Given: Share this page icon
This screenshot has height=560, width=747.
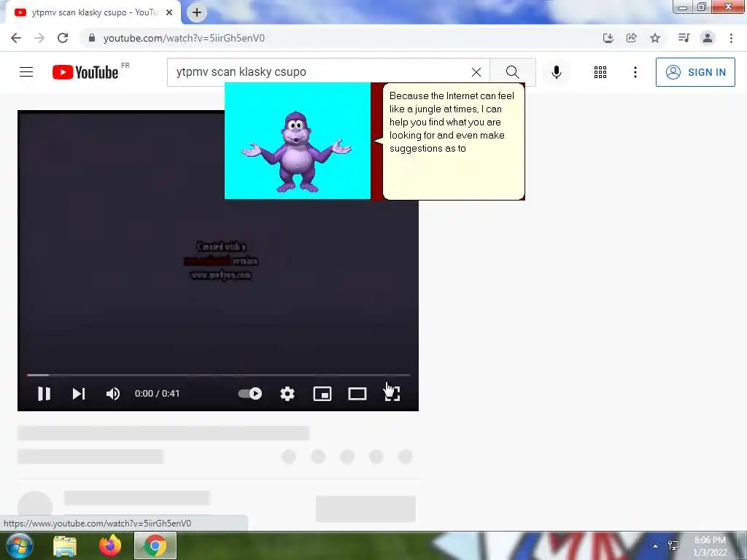Looking at the screenshot, I should point(631,38).
